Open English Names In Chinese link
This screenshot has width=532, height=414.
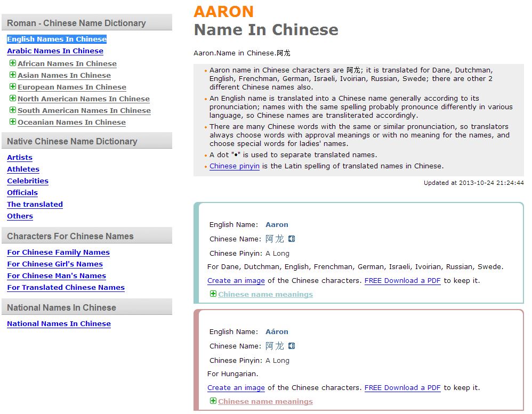tap(57, 39)
